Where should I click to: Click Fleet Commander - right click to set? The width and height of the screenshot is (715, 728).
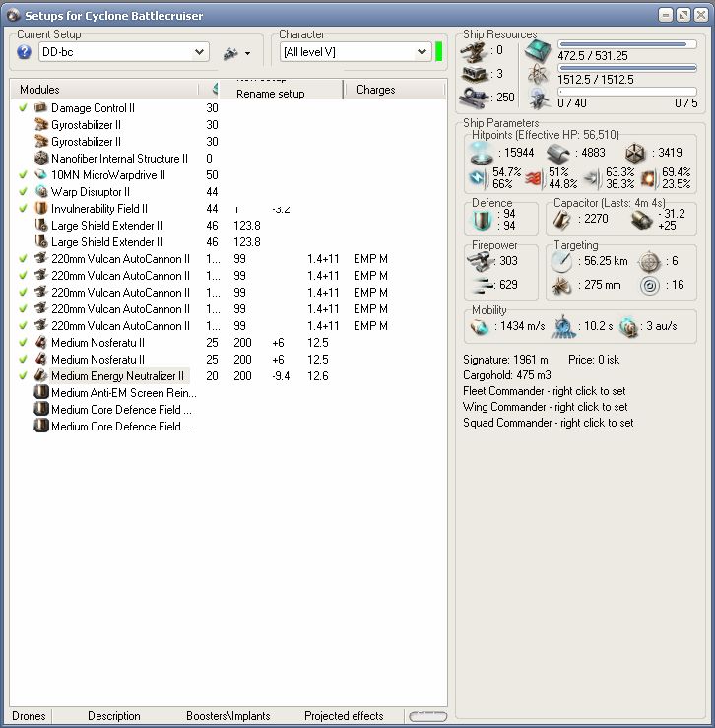545,391
